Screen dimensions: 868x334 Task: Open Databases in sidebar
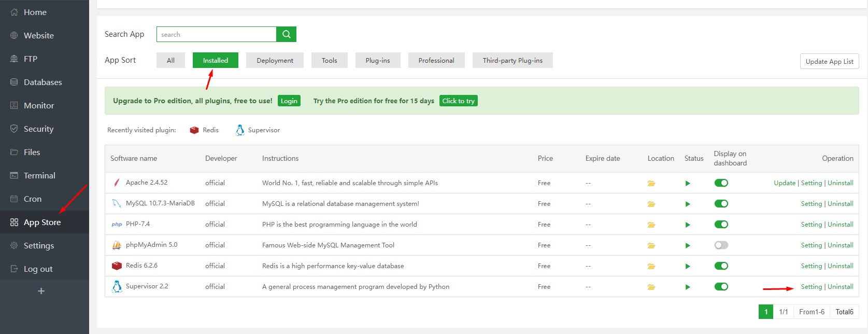point(45,82)
